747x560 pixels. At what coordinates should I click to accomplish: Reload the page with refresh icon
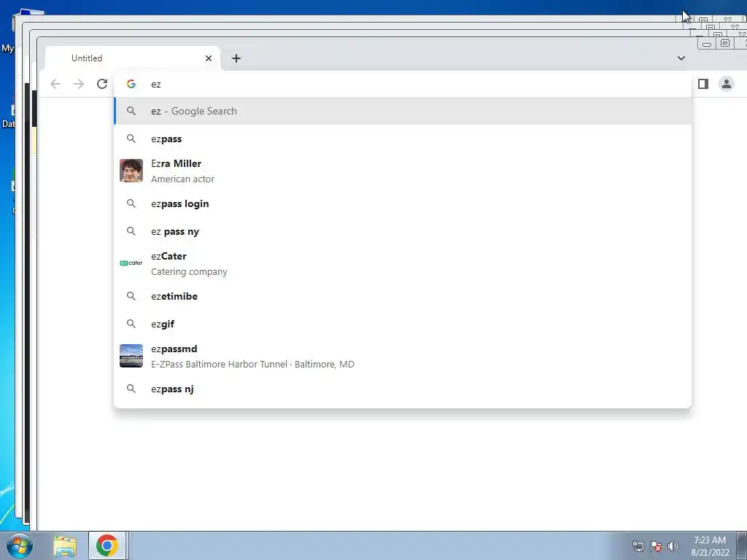(x=102, y=85)
